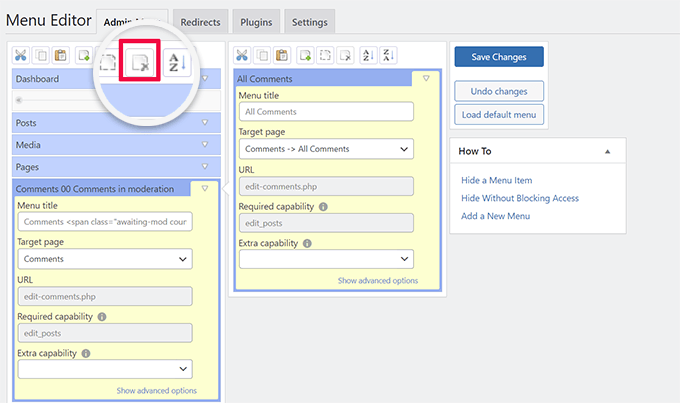680x403 pixels.
Task: Collapse the All Comments submenu item settings
Action: pyautogui.click(x=426, y=78)
